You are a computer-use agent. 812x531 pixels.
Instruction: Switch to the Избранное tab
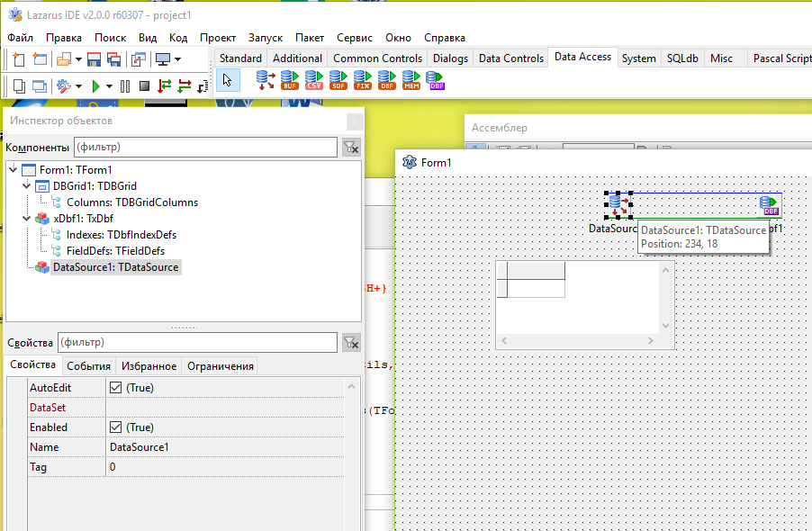pos(149,366)
